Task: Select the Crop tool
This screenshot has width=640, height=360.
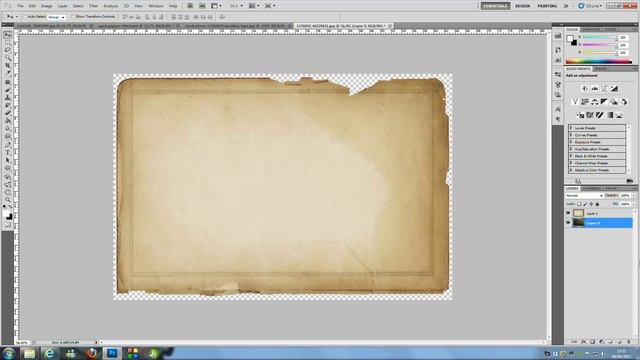Action: [x=8, y=65]
